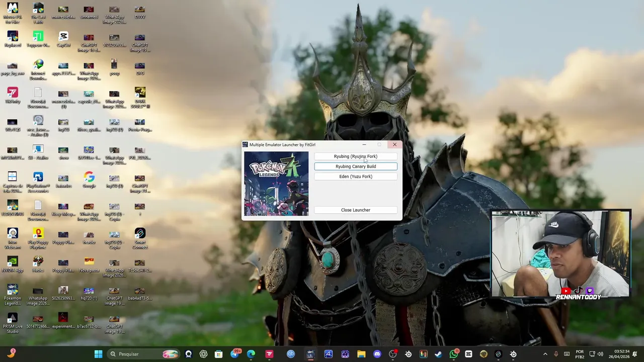Select the Ryubing Canary Build option
The width and height of the screenshot is (644, 362).
point(356,166)
